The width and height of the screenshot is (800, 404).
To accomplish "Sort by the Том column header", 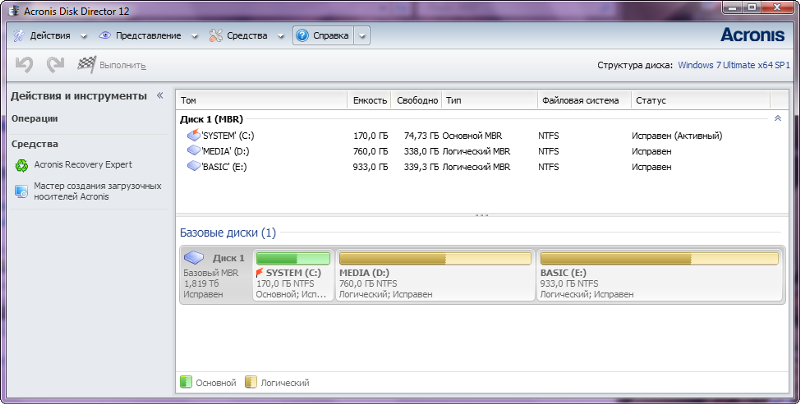I will coord(262,100).
